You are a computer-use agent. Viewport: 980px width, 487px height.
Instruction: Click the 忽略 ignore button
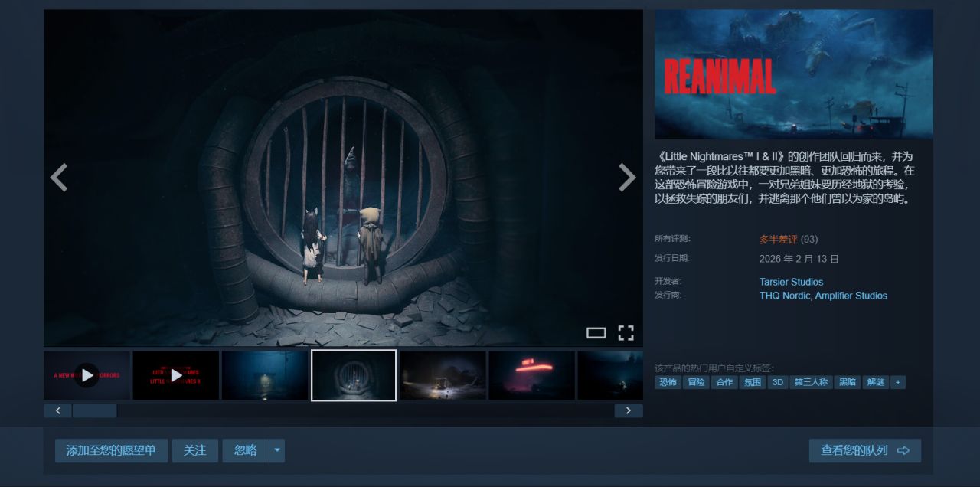click(245, 450)
